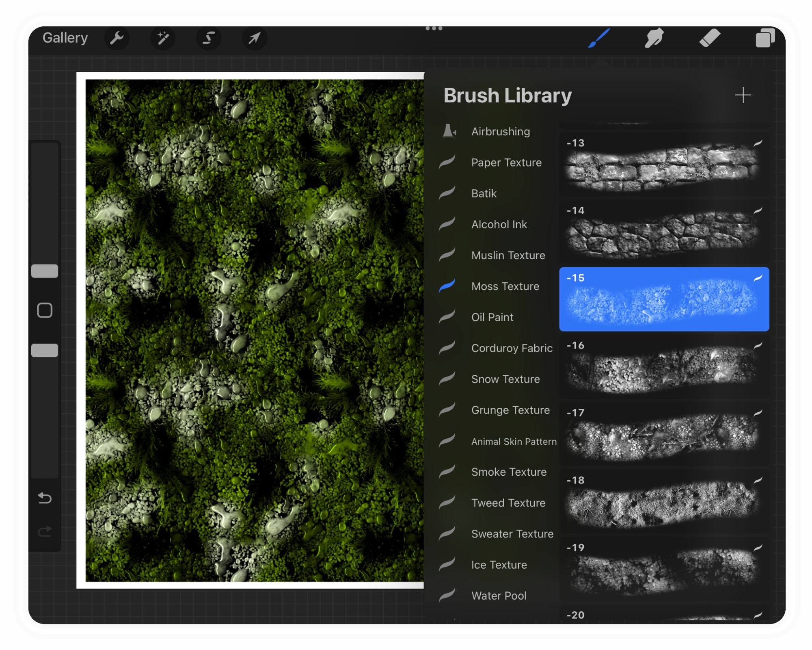Image resolution: width=812 pixels, height=650 pixels.
Task: Add a new brush with plus
Action: click(x=743, y=95)
